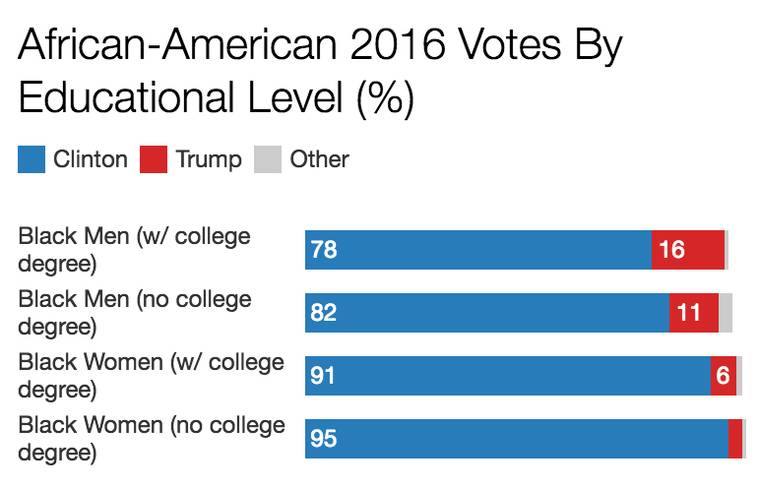This screenshot has height=488, width=760.
Task: Select the Clinton legend label
Action: click(x=91, y=159)
